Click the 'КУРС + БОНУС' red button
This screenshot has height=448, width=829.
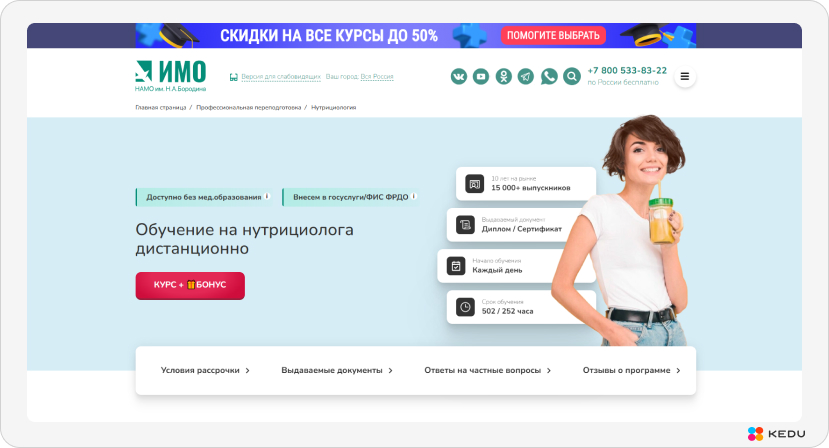(x=190, y=286)
